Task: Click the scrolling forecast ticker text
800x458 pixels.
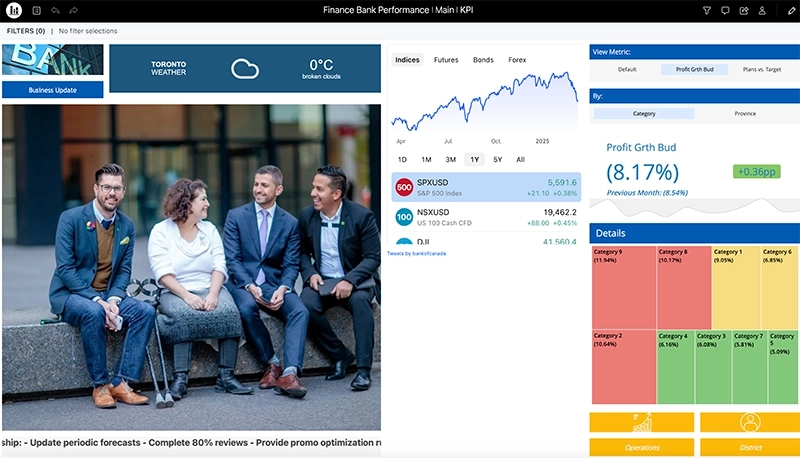Action: (191, 443)
